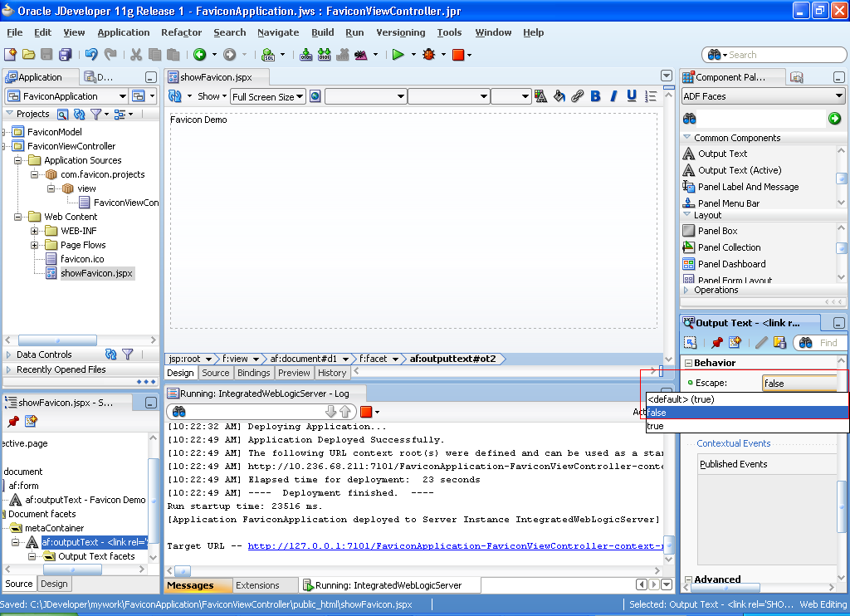
Task: Click the New file toolbar icon
Action: (10, 54)
